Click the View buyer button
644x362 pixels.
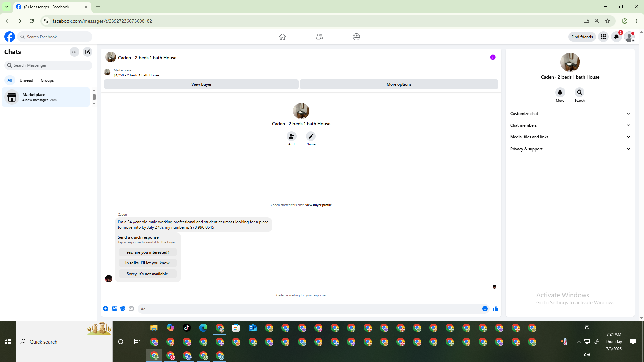(x=201, y=84)
